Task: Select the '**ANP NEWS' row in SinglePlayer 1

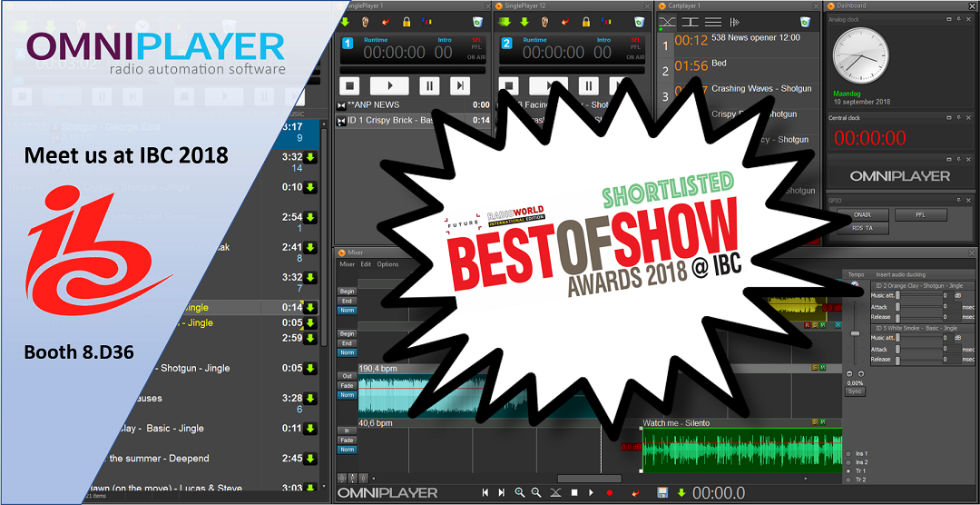Action: tap(413, 105)
